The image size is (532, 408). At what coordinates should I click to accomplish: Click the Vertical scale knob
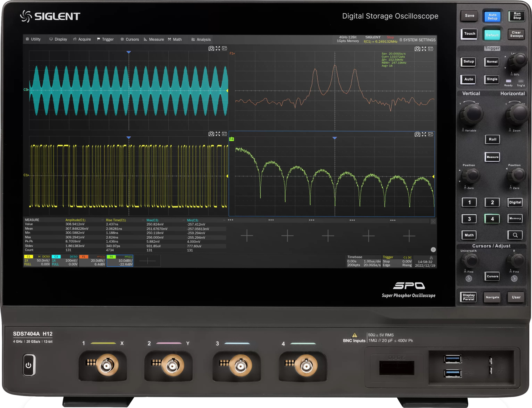tap(473, 114)
